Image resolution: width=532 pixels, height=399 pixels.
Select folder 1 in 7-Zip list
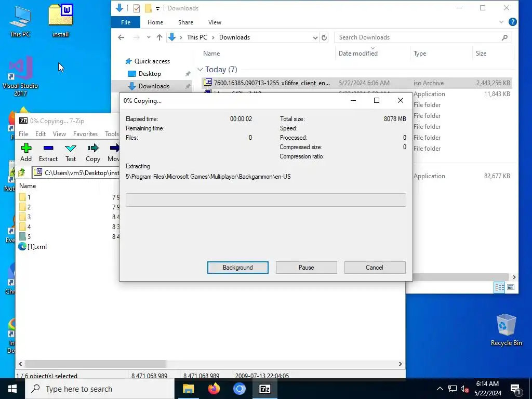[x=25, y=197]
